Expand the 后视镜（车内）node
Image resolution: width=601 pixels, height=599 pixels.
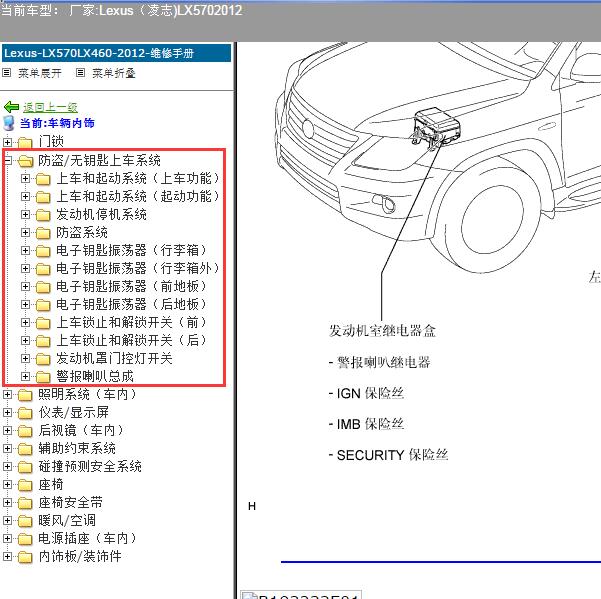(7, 430)
